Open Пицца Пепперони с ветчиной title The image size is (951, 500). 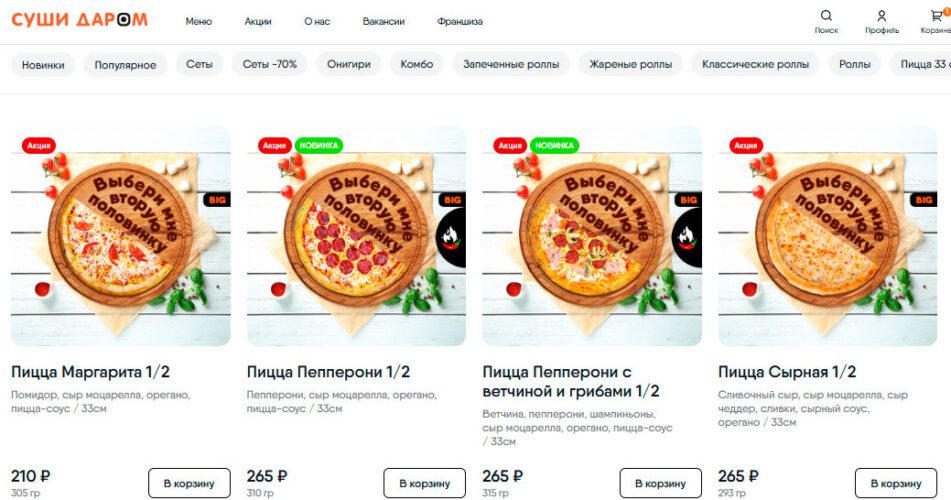tap(570, 382)
